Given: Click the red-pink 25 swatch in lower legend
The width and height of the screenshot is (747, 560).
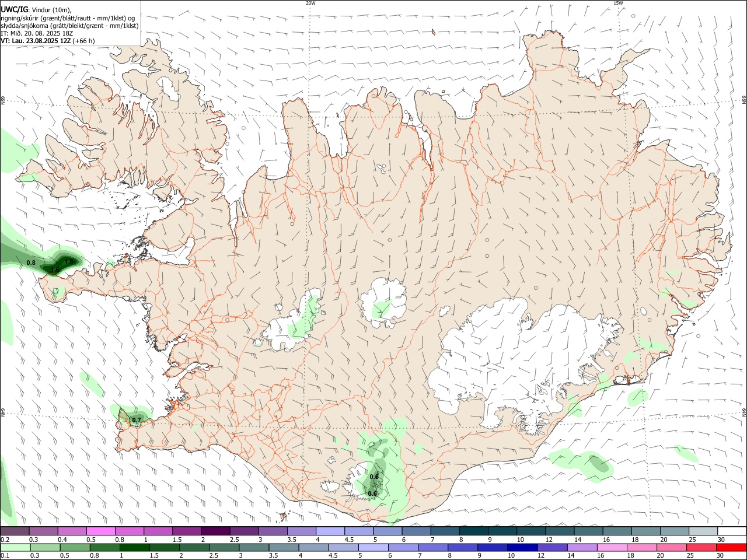Looking at the screenshot, I should [701, 547].
